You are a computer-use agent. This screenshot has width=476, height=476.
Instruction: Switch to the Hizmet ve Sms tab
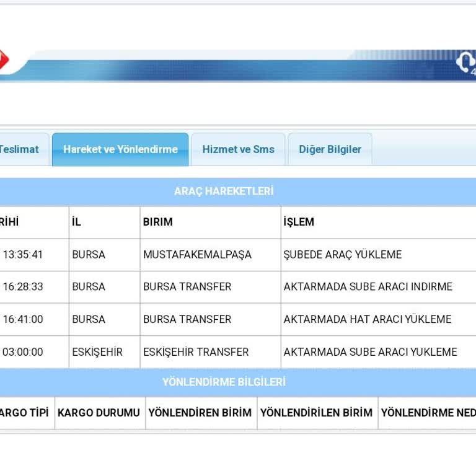tap(238, 149)
